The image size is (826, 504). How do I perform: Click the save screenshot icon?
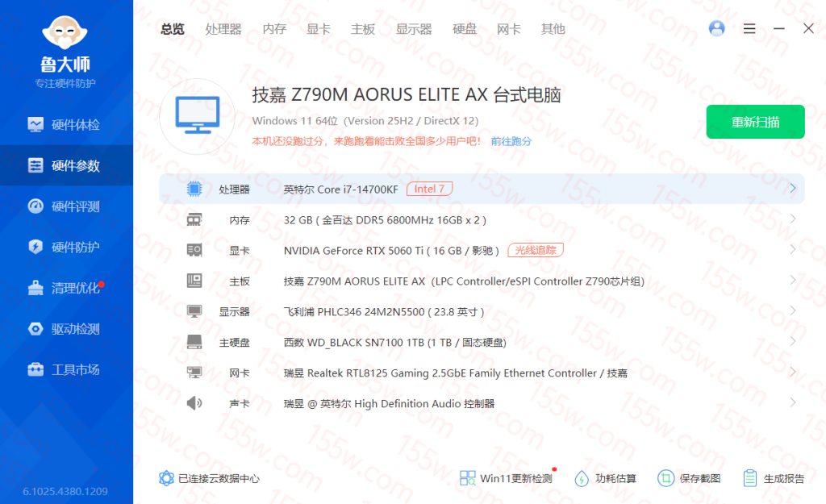(665, 478)
